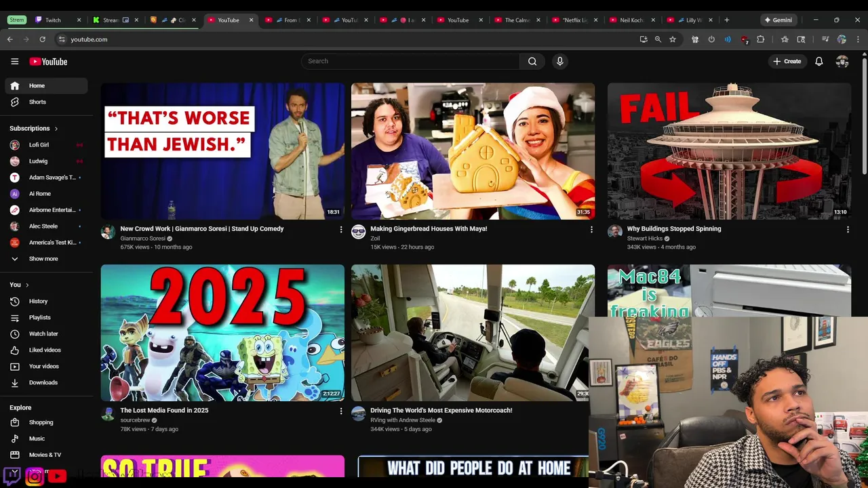Reload the page in the browser

pos(42,39)
